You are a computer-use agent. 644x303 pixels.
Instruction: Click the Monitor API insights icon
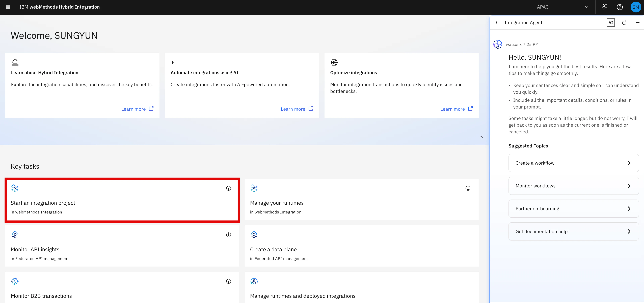pos(15,235)
